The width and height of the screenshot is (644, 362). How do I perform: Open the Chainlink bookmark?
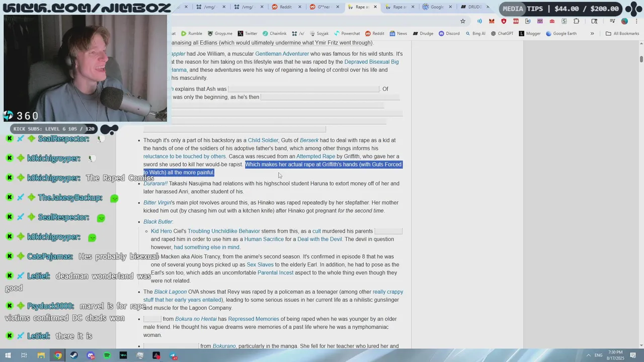point(274,34)
